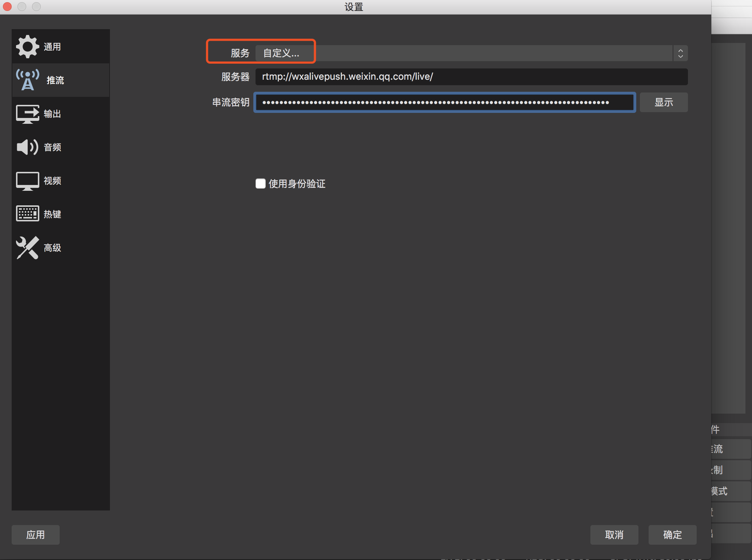Switch to 热键 settings tab
The image size is (752, 560).
(x=61, y=214)
